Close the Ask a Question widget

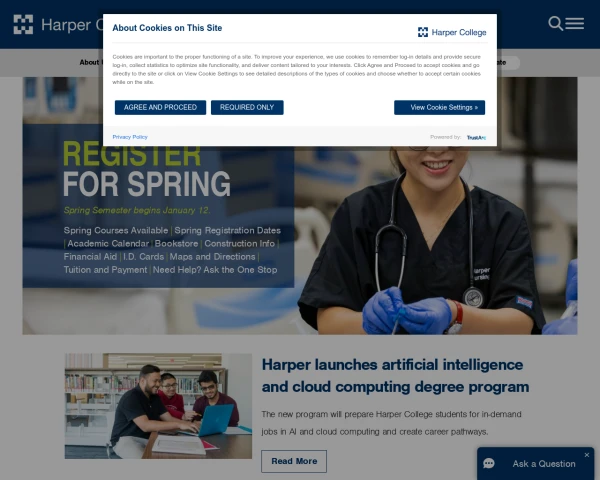tap(587, 455)
